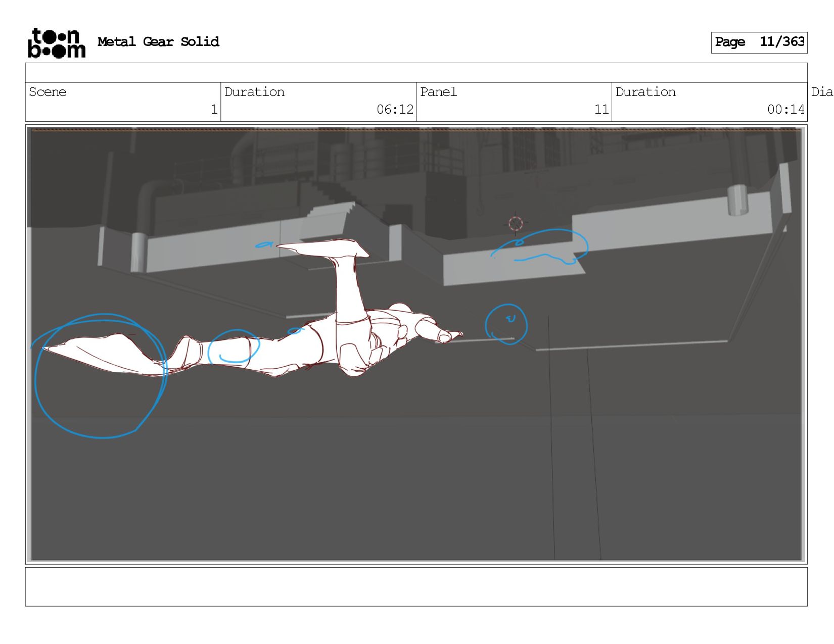Viewport: 834px width, 644px height.
Task: Click the Page 11/363 box
Action: point(759,42)
